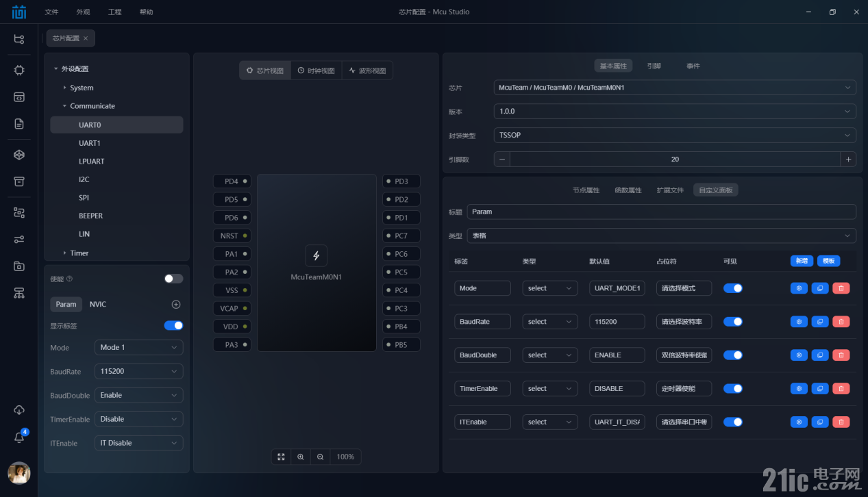Click the cloud download icon
The height and width of the screenshot is (497, 868).
(x=19, y=409)
